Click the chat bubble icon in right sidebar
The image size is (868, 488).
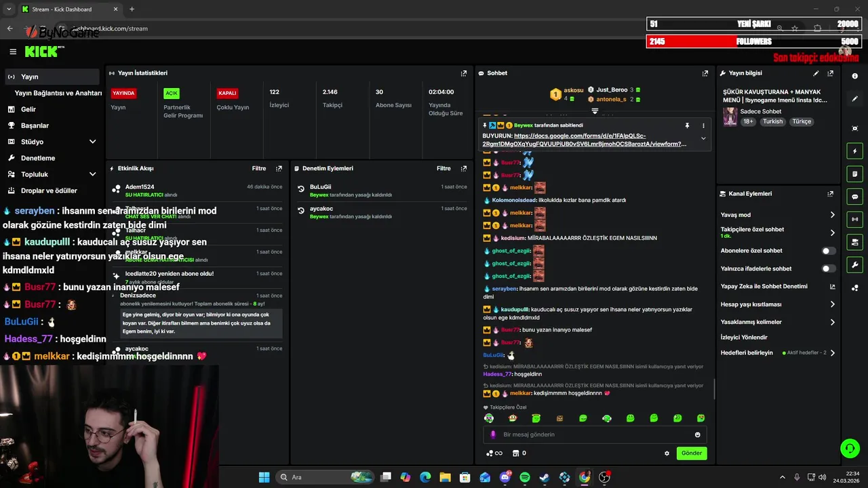(855, 197)
